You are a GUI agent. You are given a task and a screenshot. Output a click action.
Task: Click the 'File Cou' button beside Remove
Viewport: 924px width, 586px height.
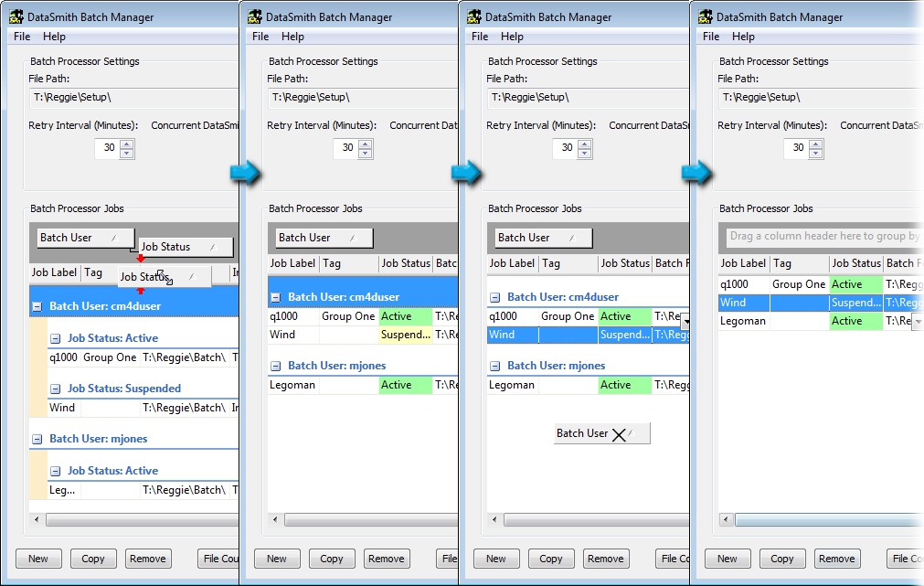219,559
